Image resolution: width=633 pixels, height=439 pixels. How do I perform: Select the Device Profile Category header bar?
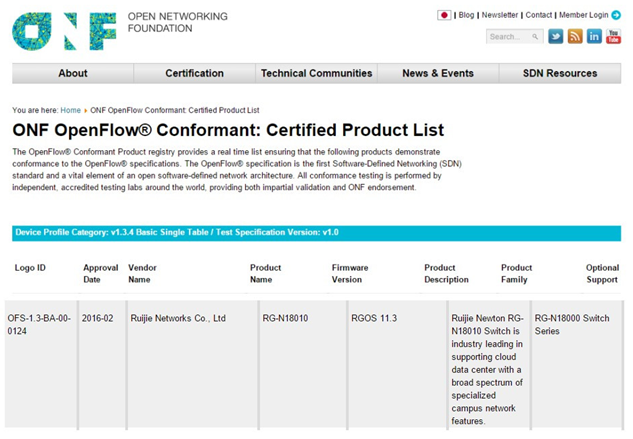(316, 233)
